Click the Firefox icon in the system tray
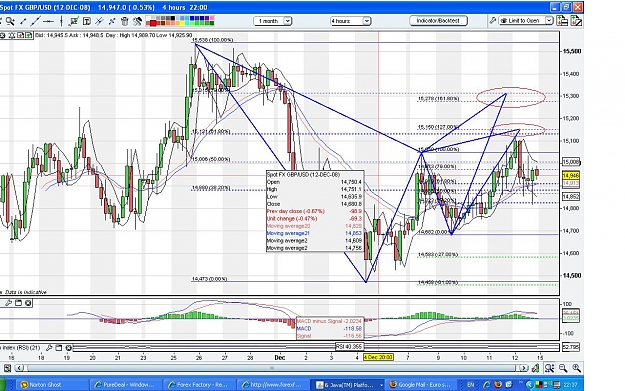This screenshot has width=625, height=391. (498, 385)
